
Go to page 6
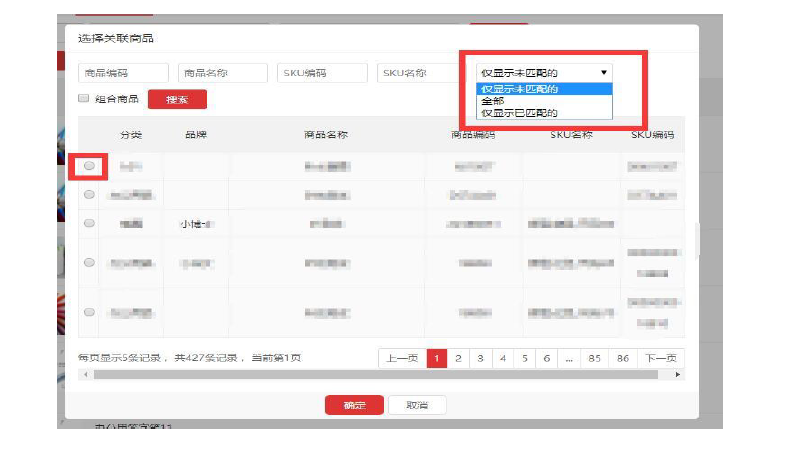pyautogui.click(x=547, y=358)
